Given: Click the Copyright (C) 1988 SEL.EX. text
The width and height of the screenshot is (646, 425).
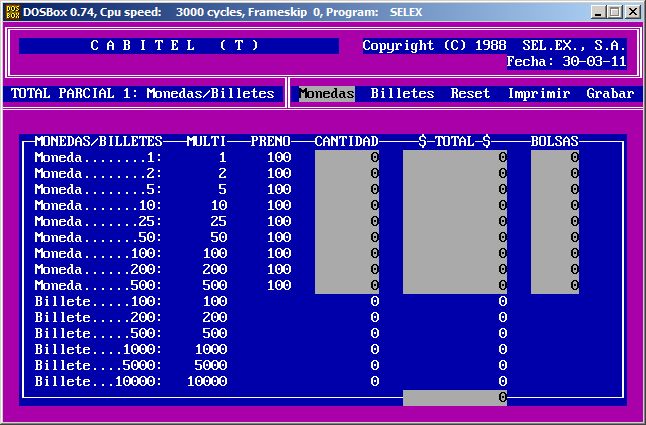Looking at the screenshot, I should click(x=494, y=45).
